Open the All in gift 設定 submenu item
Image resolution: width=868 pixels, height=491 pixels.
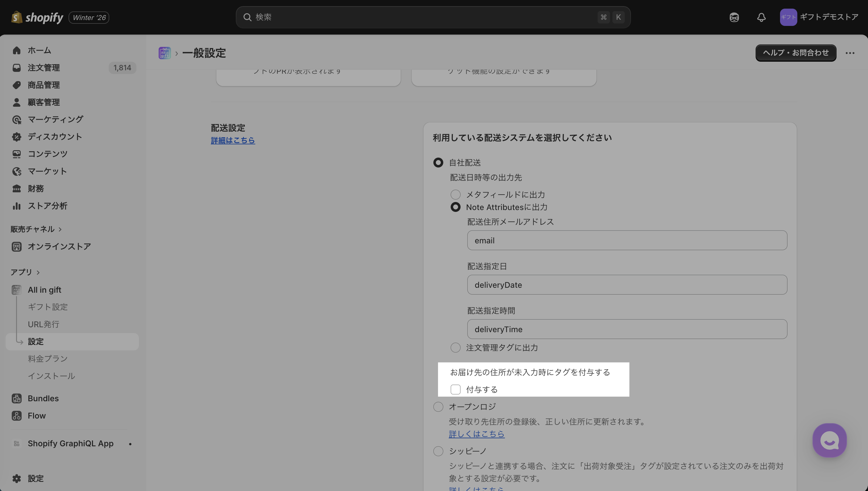[72, 342]
